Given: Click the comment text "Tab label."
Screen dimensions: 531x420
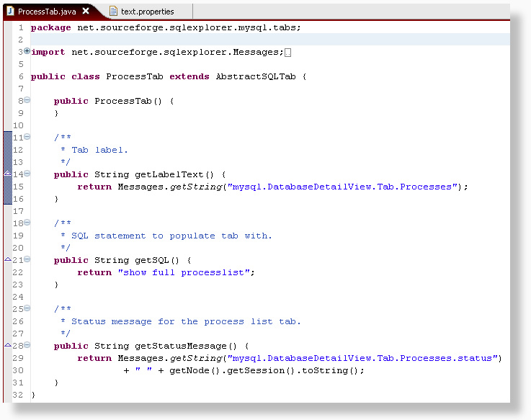Looking at the screenshot, I should (x=99, y=150).
